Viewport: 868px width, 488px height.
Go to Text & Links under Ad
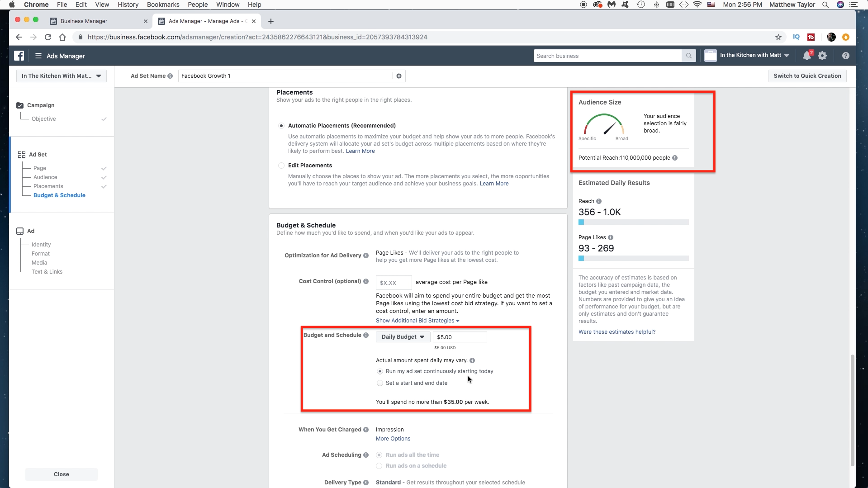[x=47, y=272]
